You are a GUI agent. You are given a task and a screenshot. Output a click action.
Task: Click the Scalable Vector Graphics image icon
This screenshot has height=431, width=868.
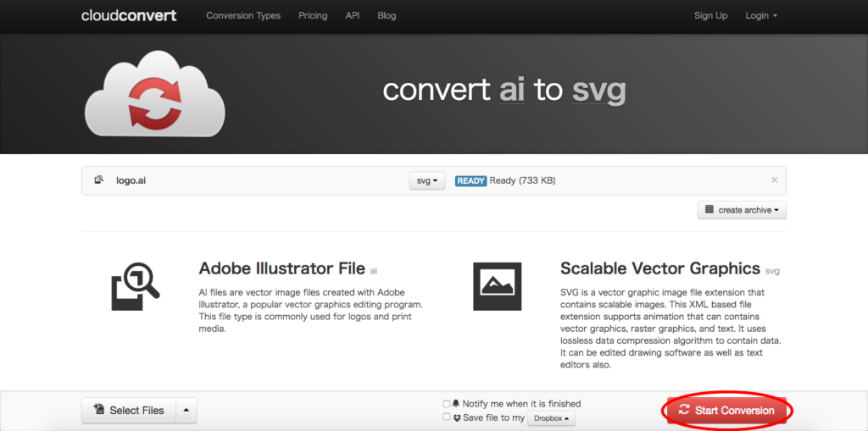497,286
